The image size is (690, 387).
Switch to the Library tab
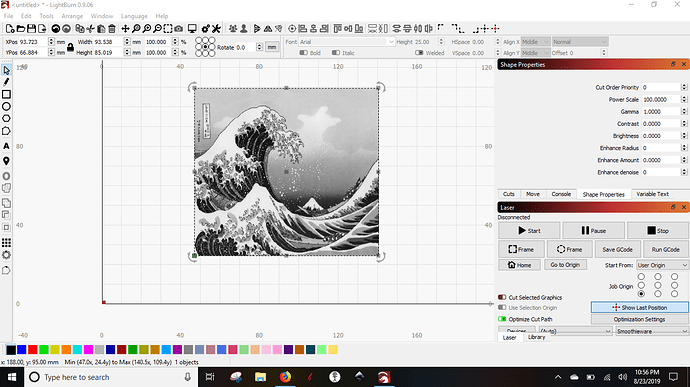click(536, 337)
